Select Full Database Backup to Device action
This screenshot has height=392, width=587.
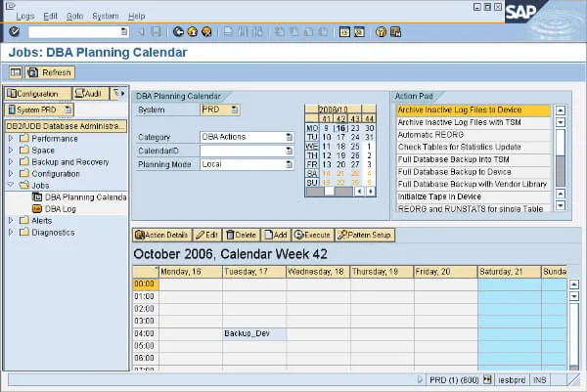(x=474, y=172)
